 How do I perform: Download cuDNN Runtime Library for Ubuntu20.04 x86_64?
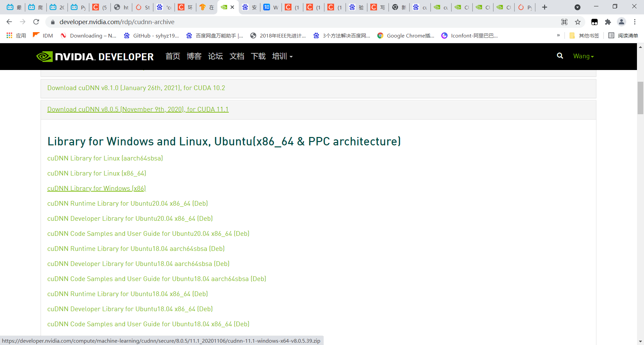[127, 203]
